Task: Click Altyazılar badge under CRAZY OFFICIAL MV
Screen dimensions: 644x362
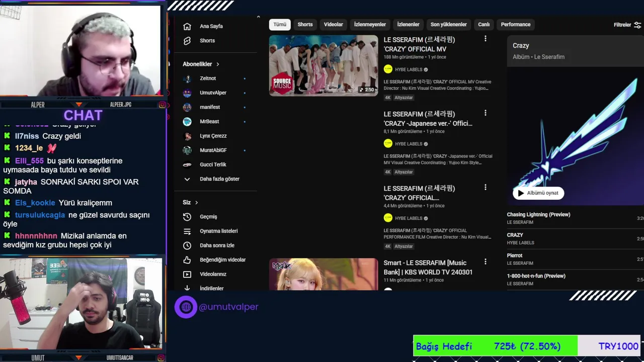Action: tap(404, 98)
